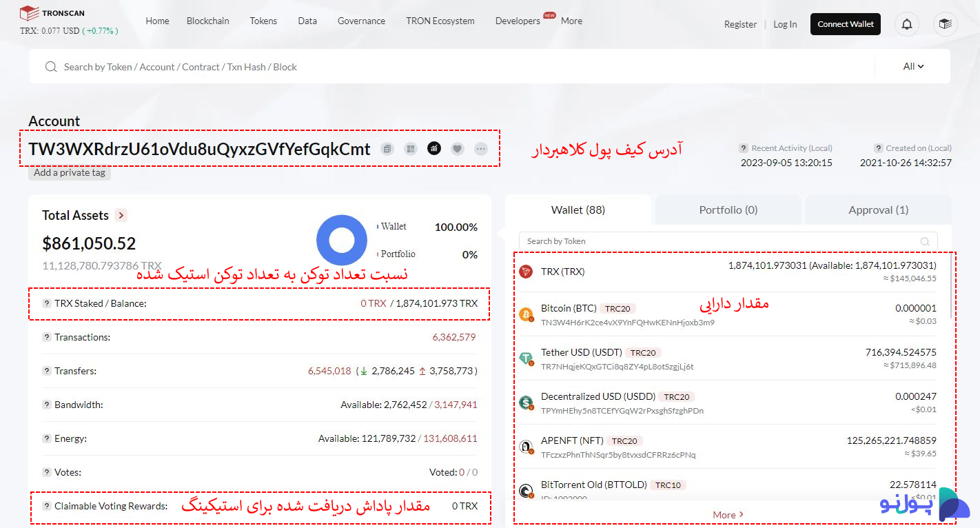Viewport: 980px width, 528px height.
Task: Open the black analytics chart icon near the address
Action: pos(434,148)
